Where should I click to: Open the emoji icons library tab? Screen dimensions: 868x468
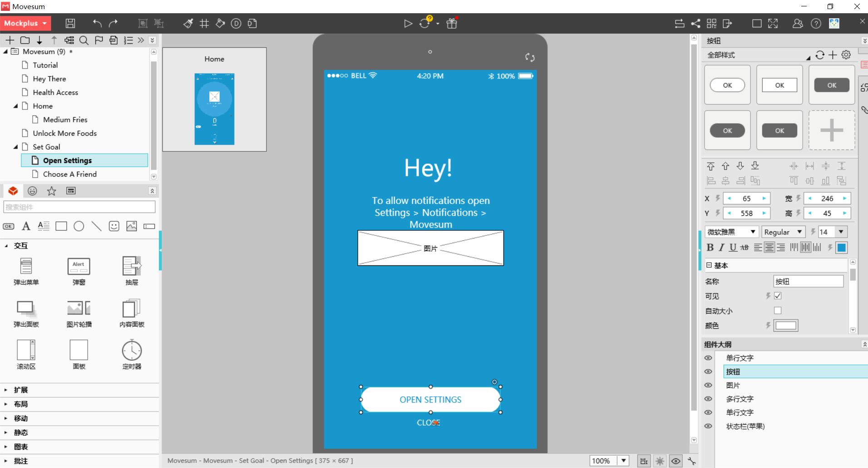point(32,191)
